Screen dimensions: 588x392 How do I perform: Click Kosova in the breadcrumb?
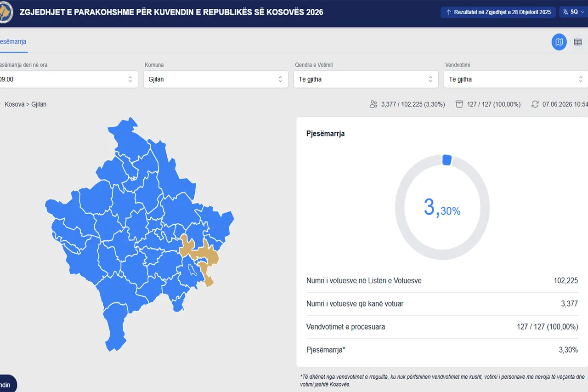[x=14, y=104]
